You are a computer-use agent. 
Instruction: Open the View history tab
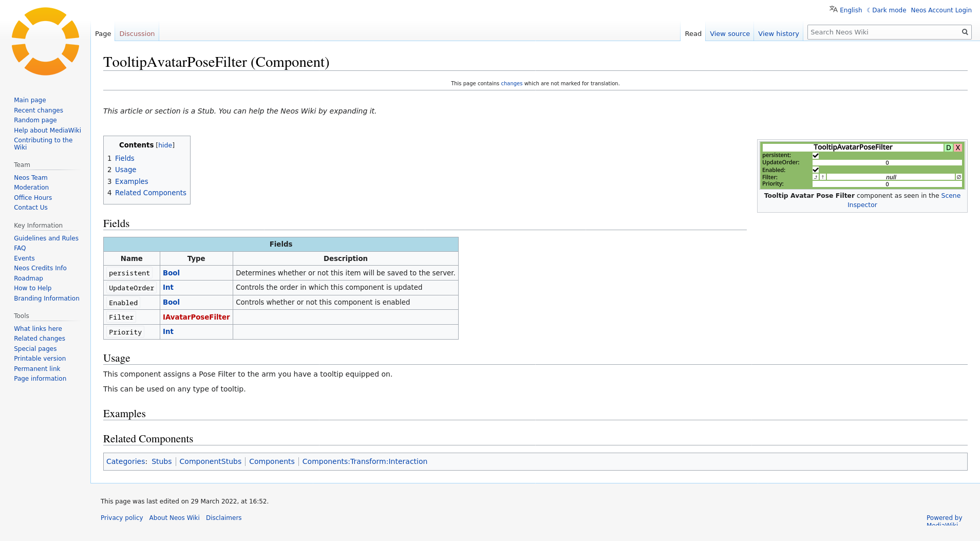[778, 34]
